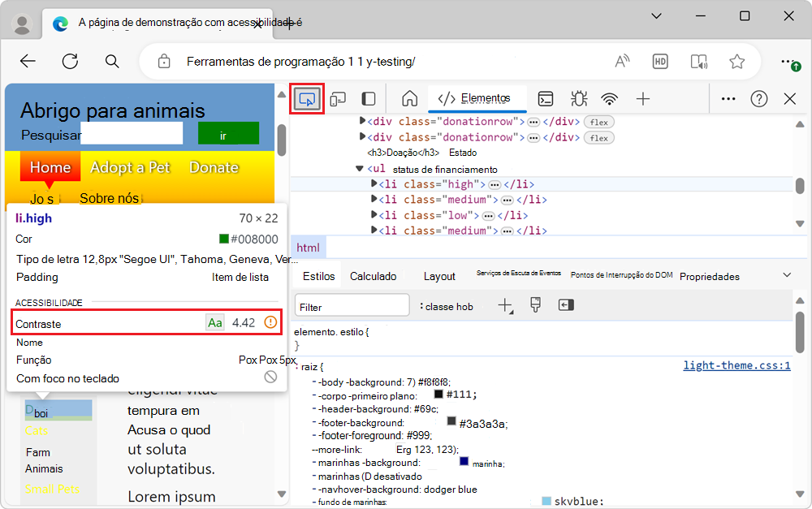This screenshot has width=812, height=509.
Task: Click the green ir search button
Action: point(228,134)
